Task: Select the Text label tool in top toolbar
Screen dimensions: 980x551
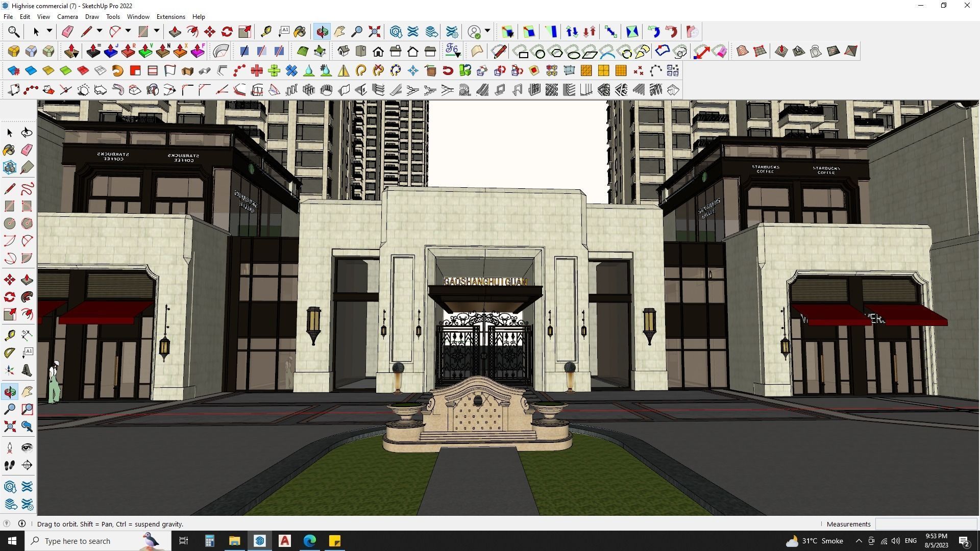Action: [x=284, y=32]
